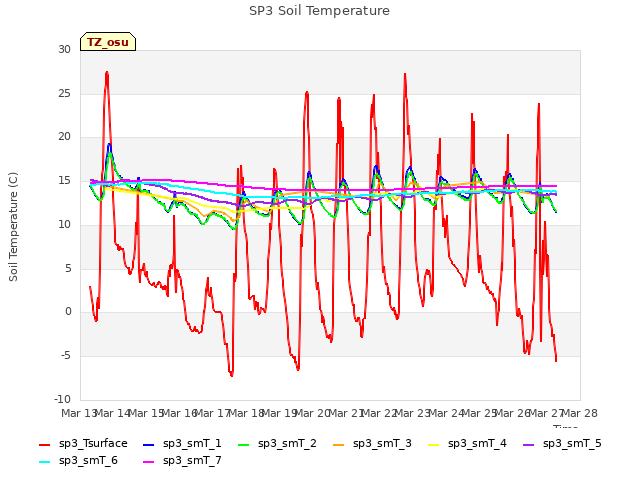Click the Mar 13 x-axis date label

point(79,413)
